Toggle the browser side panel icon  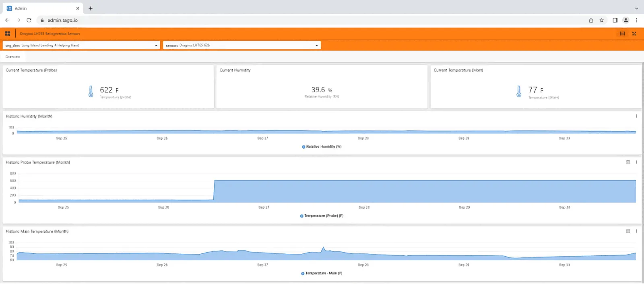point(615,20)
